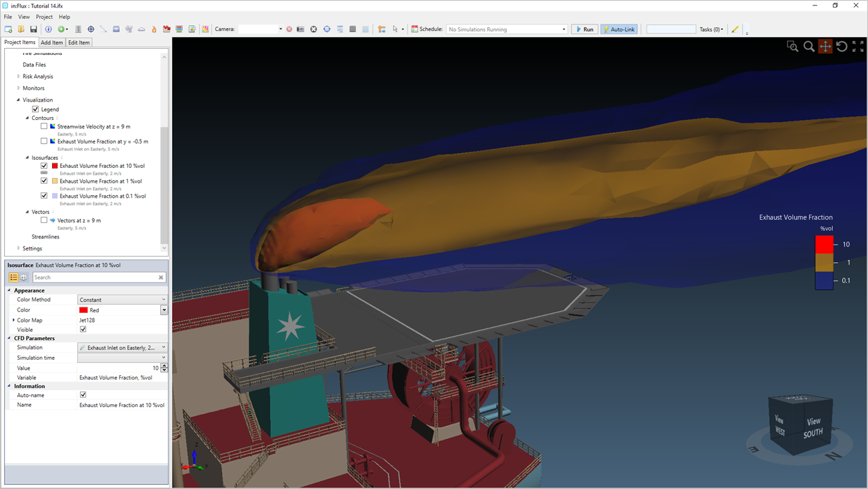868x489 pixels.
Task: Open the Schedule simulations dropdown
Action: click(x=506, y=29)
